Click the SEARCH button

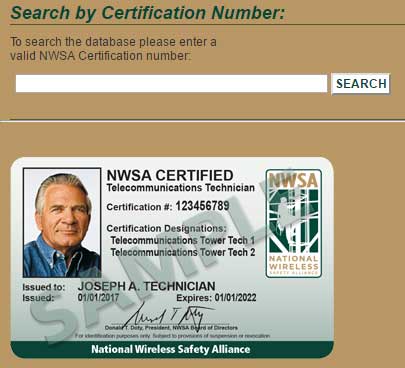pyautogui.click(x=361, y=84)
